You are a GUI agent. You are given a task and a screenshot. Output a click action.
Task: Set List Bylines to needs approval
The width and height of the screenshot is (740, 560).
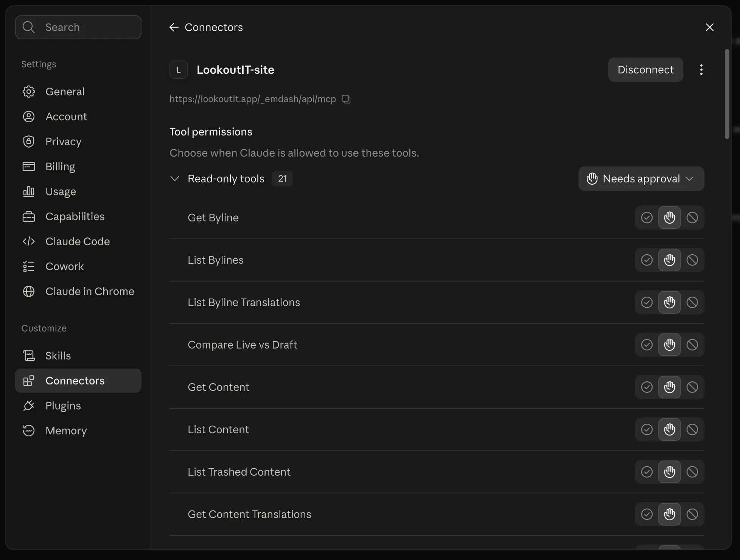(670, 260)
